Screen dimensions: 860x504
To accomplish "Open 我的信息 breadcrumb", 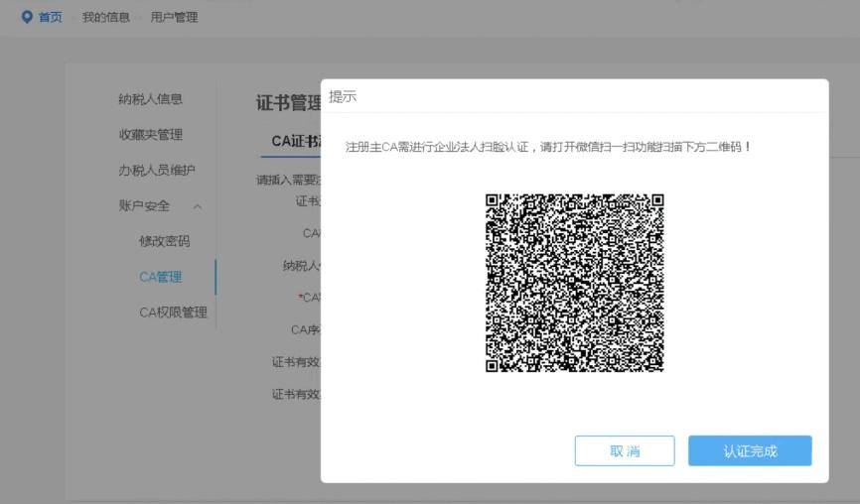I will 106,18.
